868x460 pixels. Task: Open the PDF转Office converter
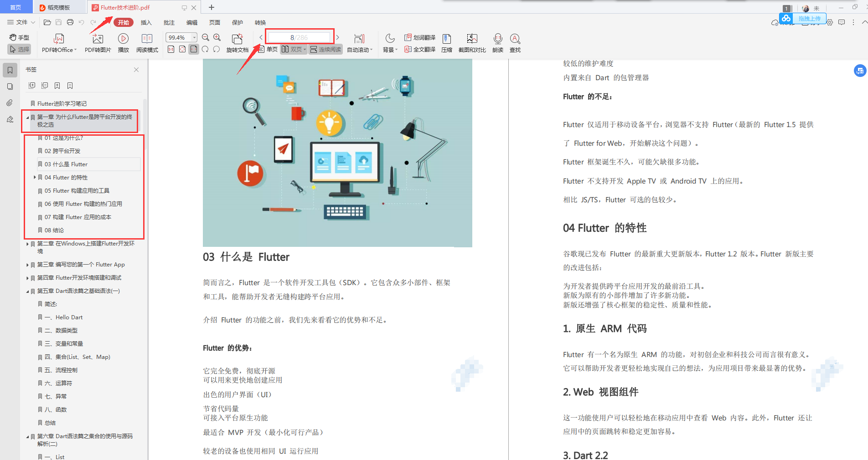point(59,43)
